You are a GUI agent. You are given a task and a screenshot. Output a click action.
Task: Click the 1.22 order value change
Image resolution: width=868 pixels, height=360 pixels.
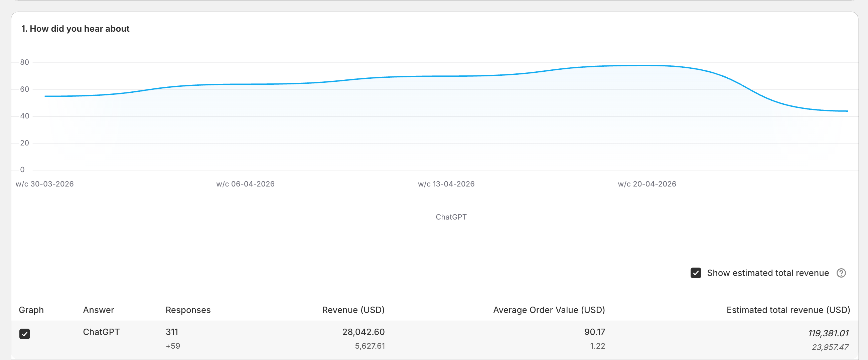(597, 346)
